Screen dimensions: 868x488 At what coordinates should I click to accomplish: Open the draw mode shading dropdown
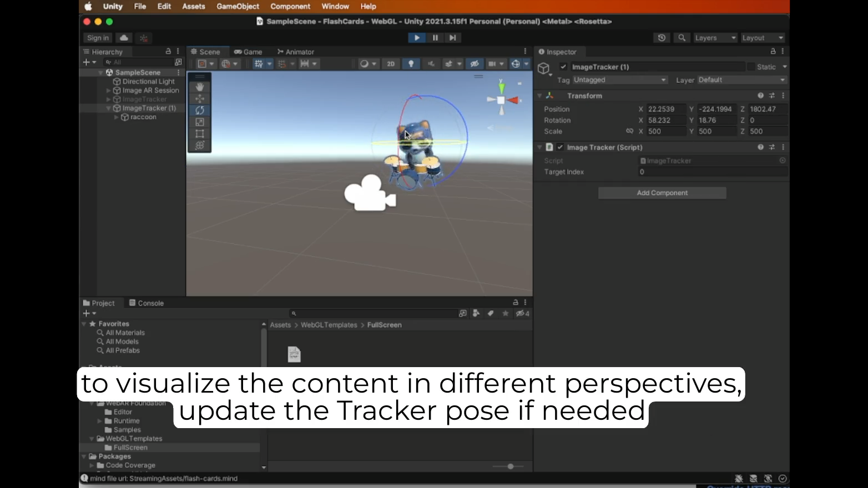point(367,64)
